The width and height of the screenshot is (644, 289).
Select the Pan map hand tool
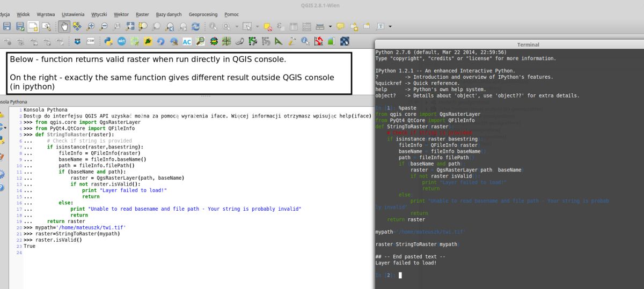coord(64,26)
